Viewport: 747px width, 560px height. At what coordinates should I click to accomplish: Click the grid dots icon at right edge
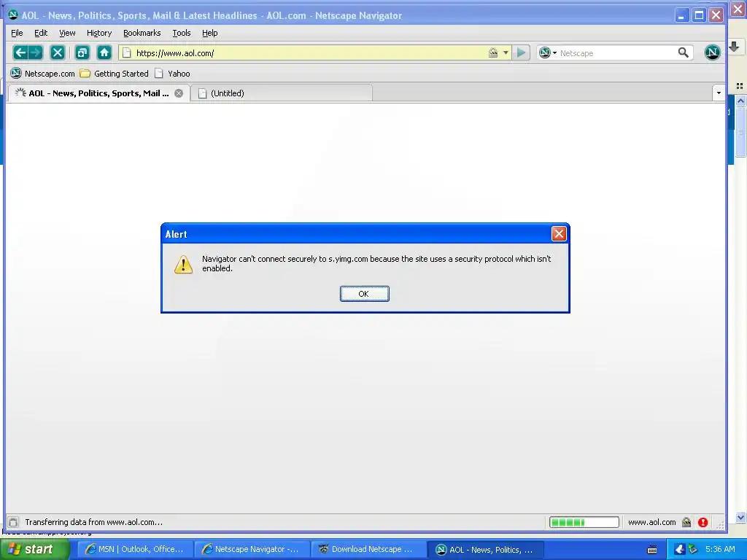(x=740, y=86)
